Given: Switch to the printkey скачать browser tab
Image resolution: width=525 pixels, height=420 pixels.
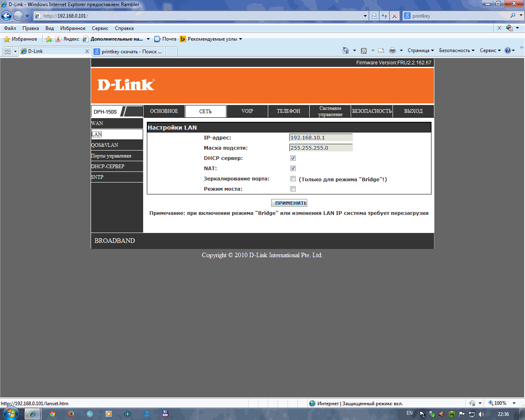Looking at the screenshot, I should point(129,52).
